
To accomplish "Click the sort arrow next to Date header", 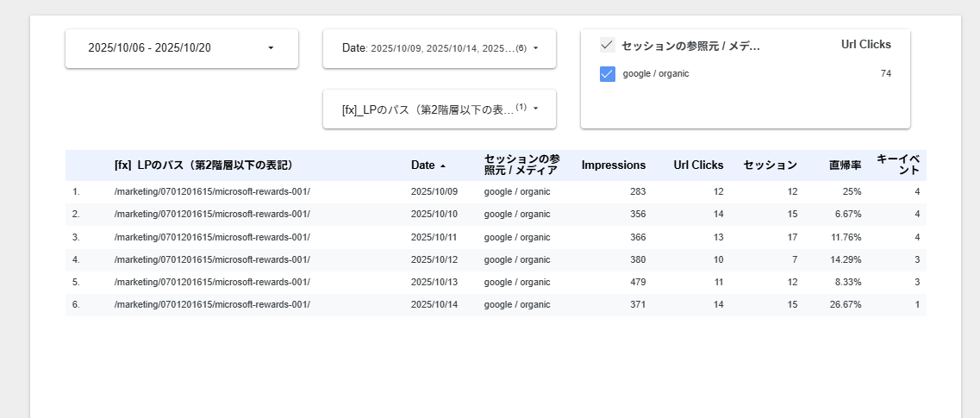I will (x=443, y=165).
